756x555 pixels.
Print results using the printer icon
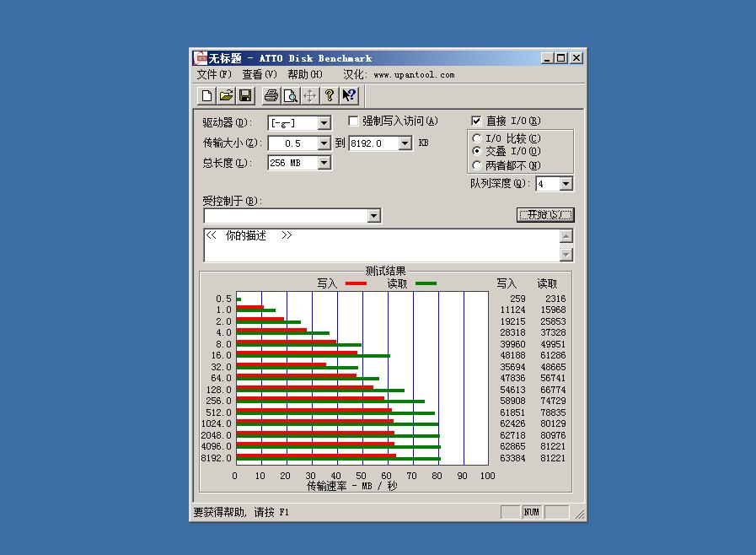coord(271,95)
